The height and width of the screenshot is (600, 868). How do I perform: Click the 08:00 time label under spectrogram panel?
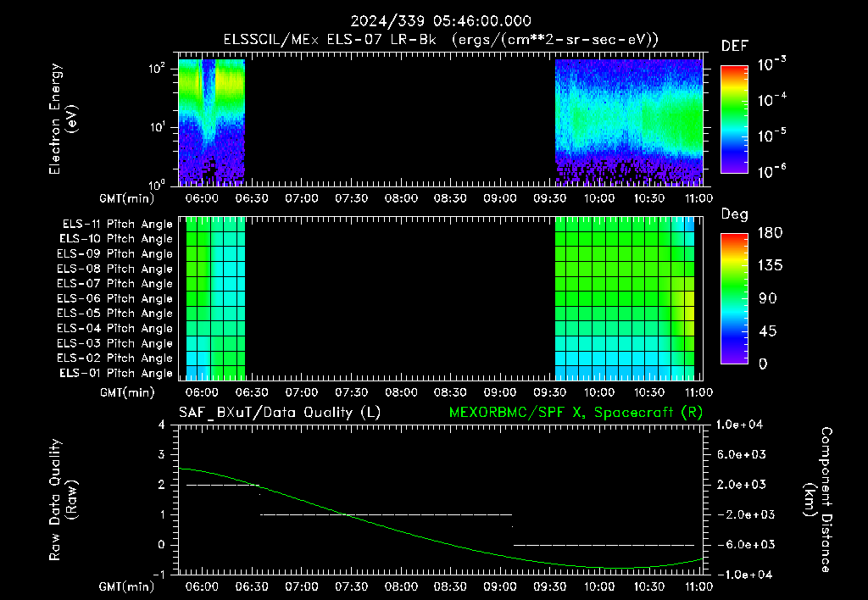pyautogui.click(x=401, y=198)
